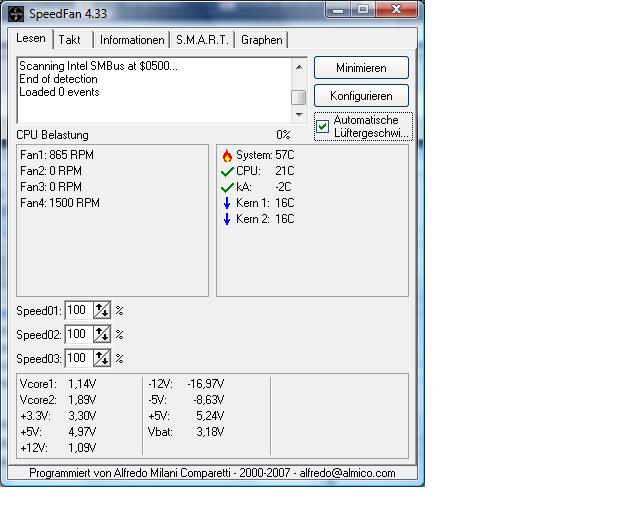Click the Vcore2 1,89V voltage value
640x512 pixels.
click(x=82, y=400)
